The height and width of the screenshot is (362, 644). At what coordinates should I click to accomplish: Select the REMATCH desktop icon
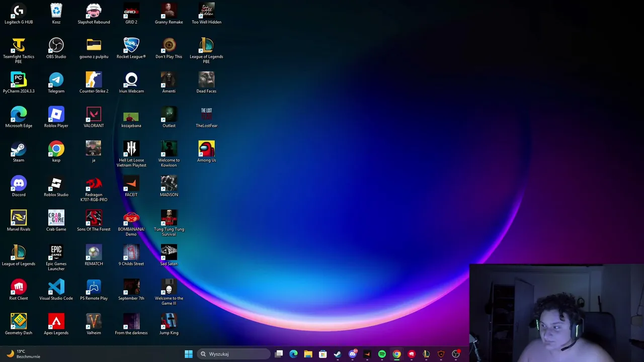94,255
